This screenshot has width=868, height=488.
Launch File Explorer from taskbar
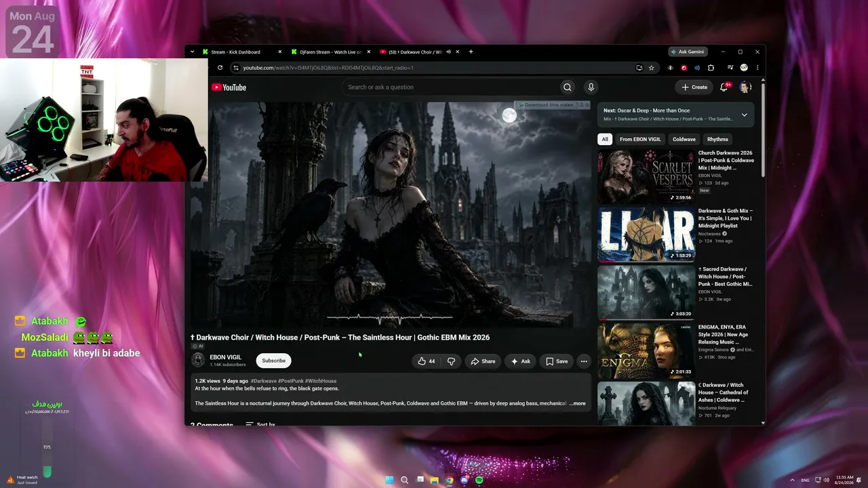click(434, 480)
